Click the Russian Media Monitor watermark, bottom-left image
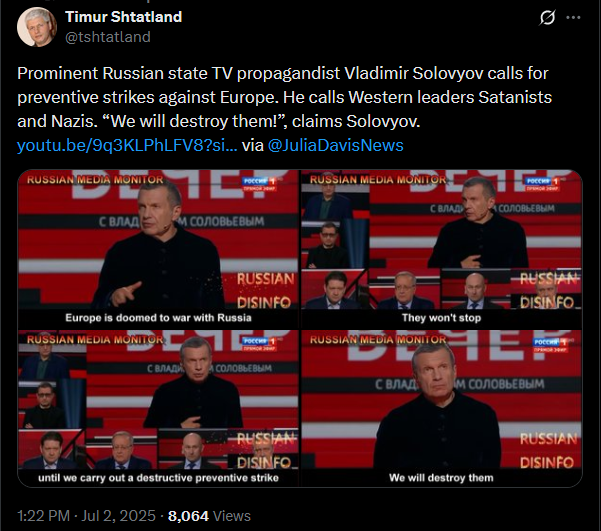Image resolution: width=601 pixels, height=531 pixels. (x=95, y=340)
